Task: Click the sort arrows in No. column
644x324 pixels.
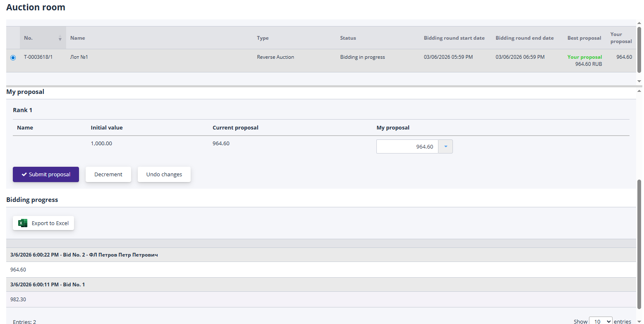Action: (x=60, y=38)
